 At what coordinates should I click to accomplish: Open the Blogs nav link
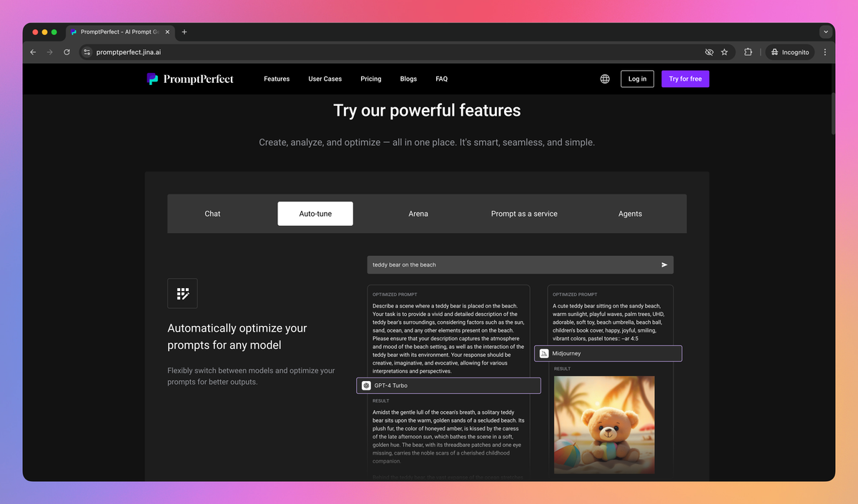[408, 79]
